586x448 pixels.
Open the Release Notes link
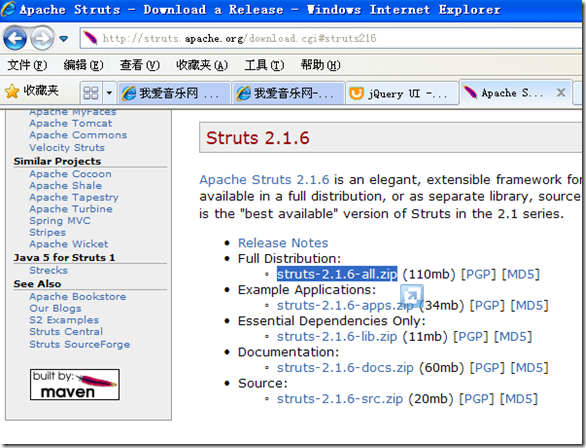pyautogui.click(x=283, y=243)
